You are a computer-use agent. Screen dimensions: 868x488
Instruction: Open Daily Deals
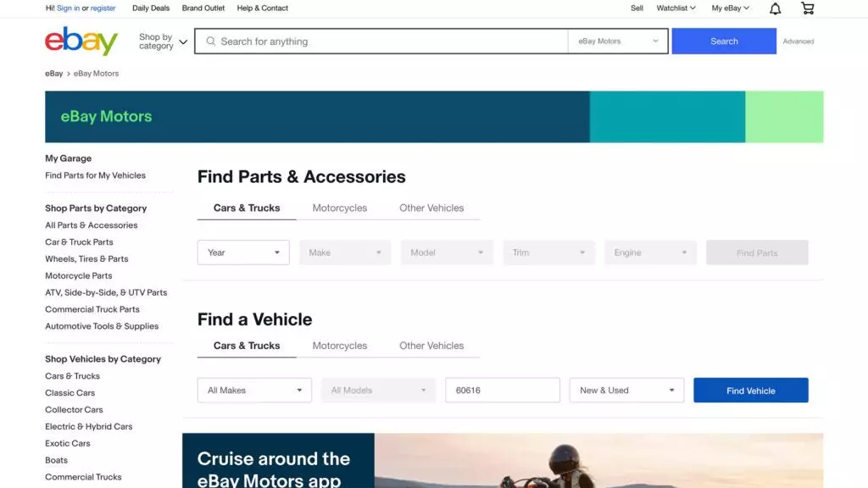click(151, 8)
